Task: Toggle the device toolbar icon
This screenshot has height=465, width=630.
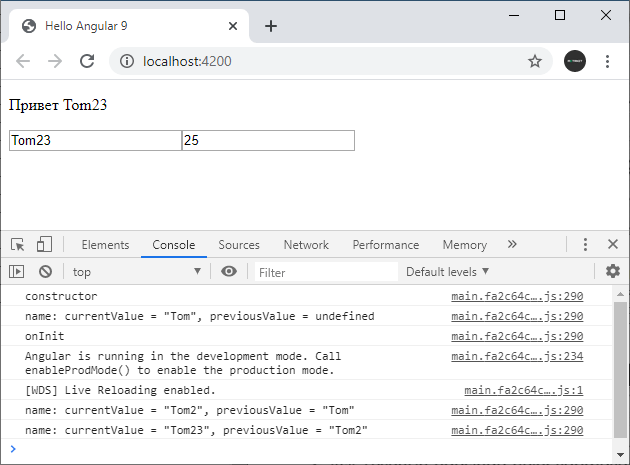Action: (44, 244)
